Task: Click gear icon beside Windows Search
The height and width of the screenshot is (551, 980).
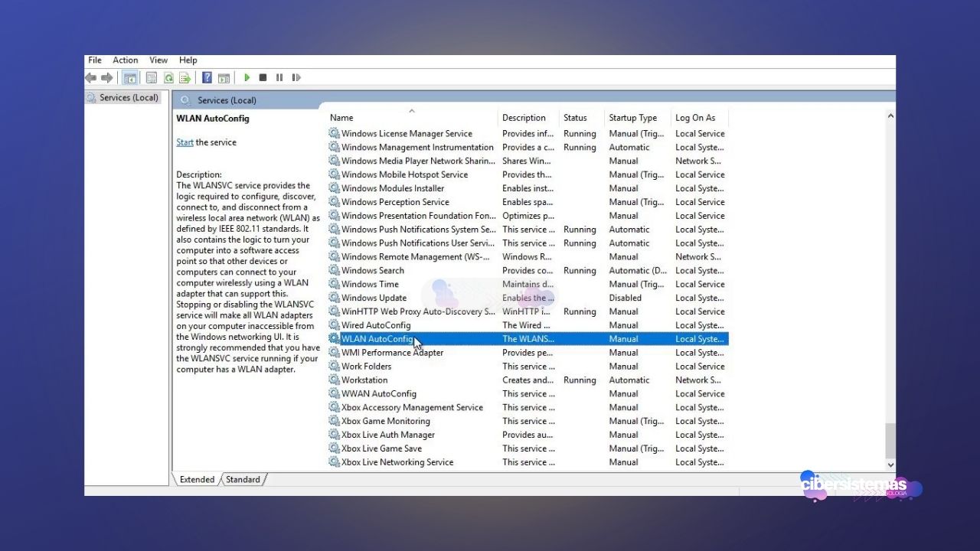Action: coord(334,270)
